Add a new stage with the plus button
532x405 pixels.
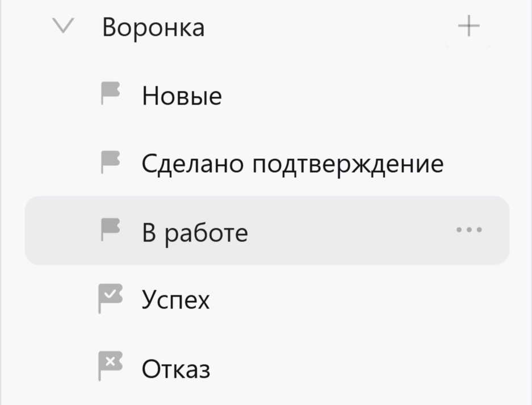[468, 27]
